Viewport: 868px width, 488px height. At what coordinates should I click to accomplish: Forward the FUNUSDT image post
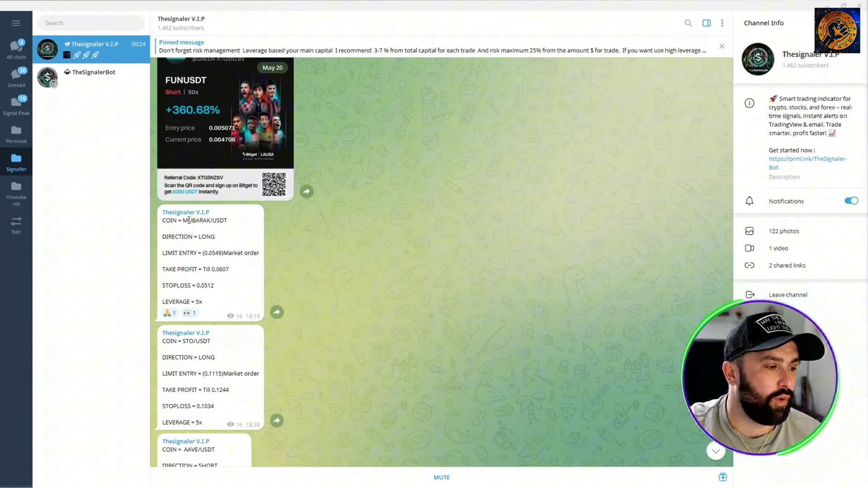click(307, 192)
